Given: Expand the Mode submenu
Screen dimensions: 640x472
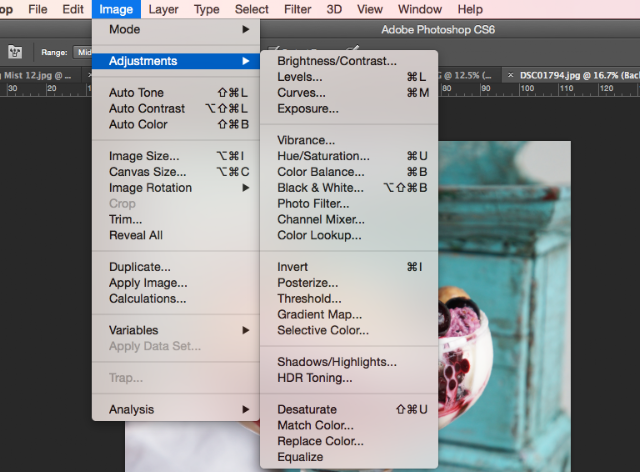Looking at the screenshot, I should [176, 29].
